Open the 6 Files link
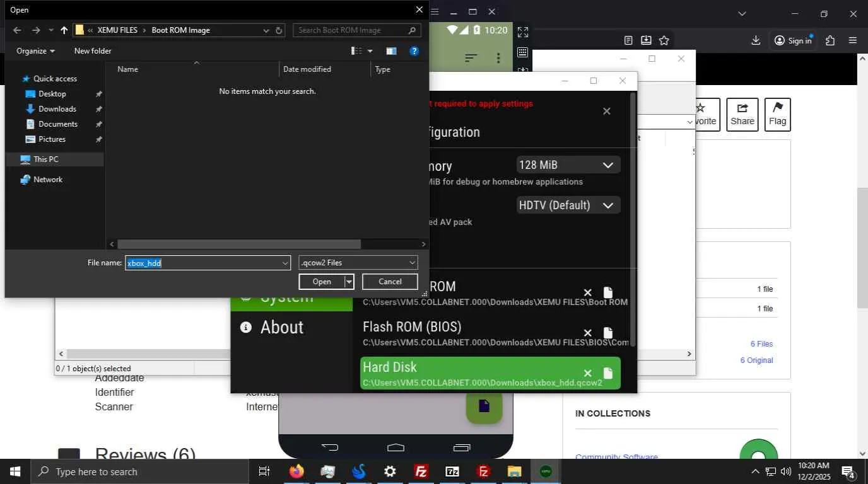Screen dimensions: 868x484 tap(761, 344)
